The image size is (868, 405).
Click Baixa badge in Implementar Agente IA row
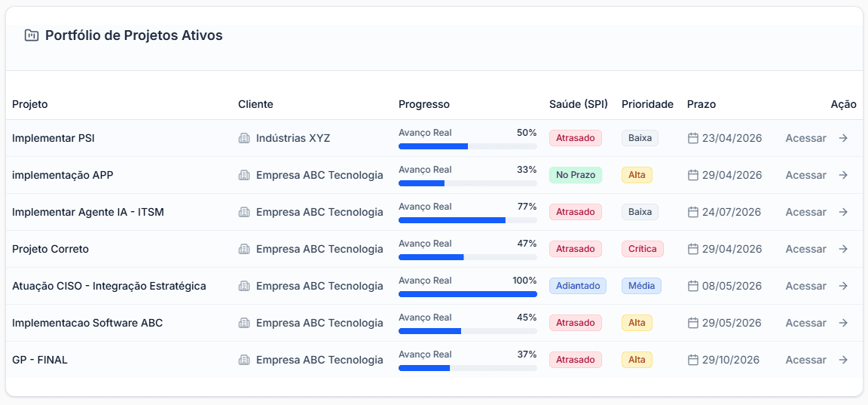640,212
